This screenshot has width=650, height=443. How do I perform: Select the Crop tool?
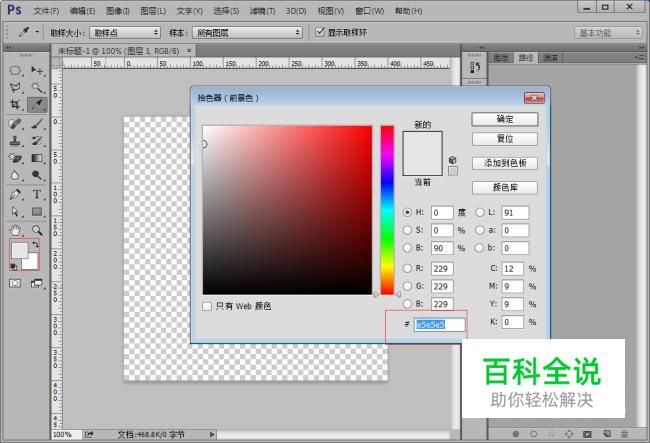click(15, 104)
